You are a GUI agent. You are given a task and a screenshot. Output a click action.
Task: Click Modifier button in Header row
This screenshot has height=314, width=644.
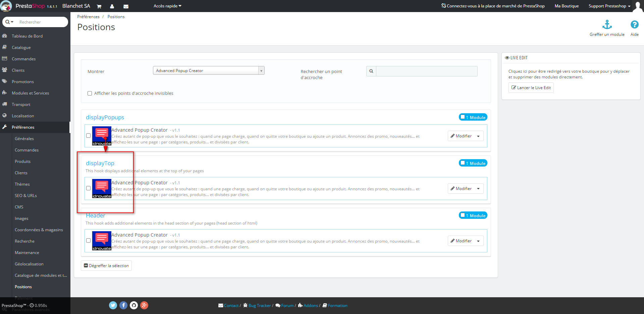[461, 241]
